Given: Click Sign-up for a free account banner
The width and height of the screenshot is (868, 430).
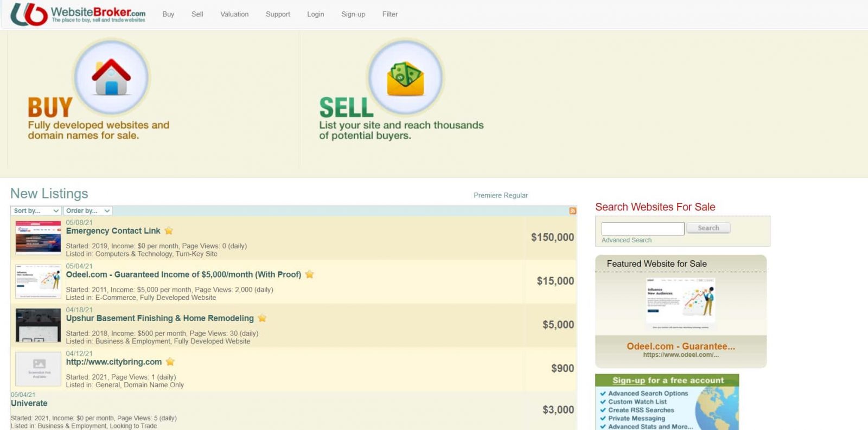Looking at the screenshot, I should coord(668,380).
